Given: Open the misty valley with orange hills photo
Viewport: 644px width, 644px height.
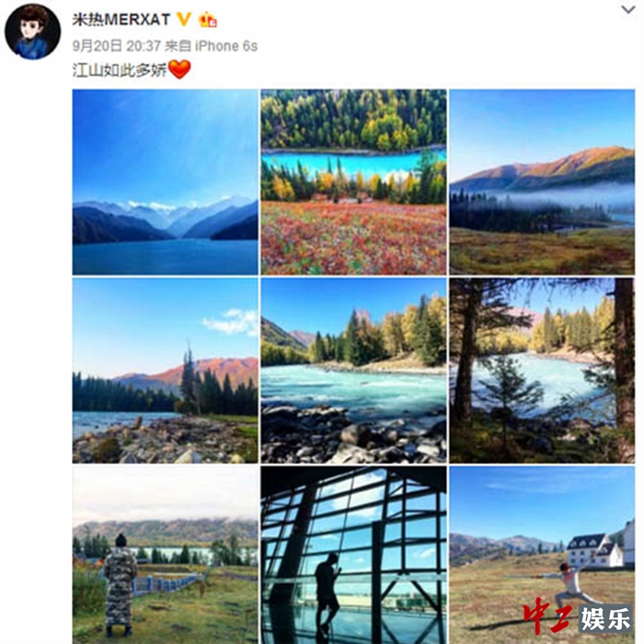Looking at the screenshot, I should [542, 182].
